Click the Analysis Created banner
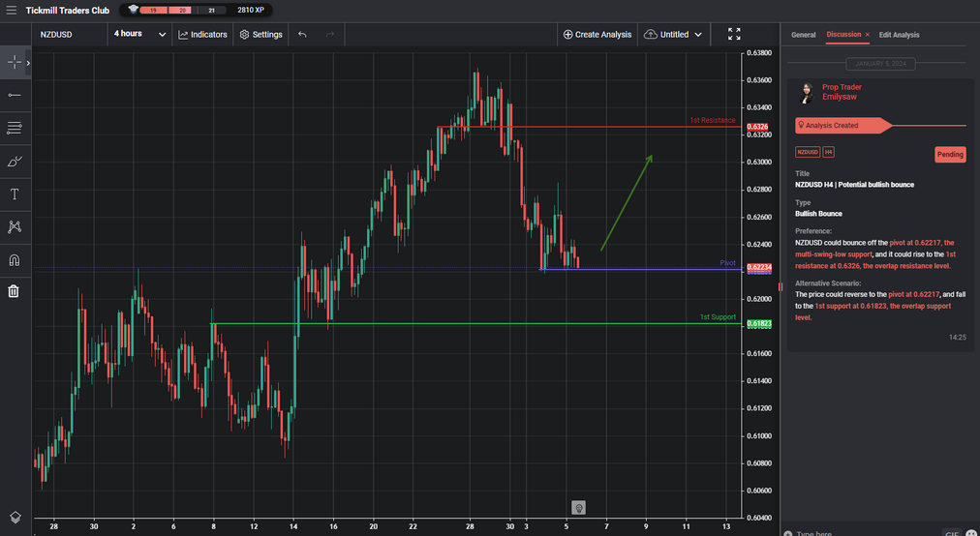980x536 pixels. (842, 126)
